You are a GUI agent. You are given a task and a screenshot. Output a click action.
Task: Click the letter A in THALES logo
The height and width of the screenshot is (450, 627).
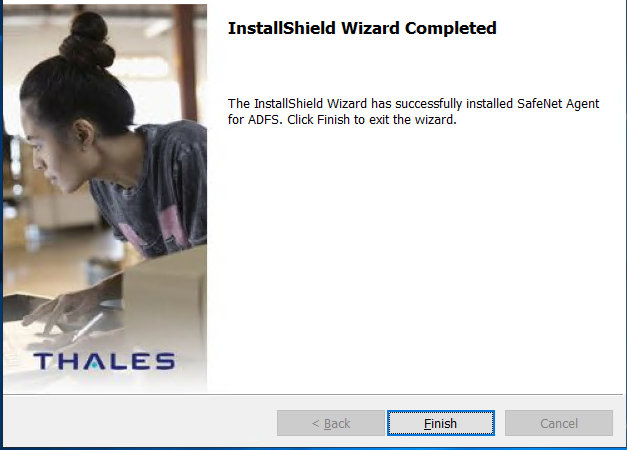click(93, 361)
